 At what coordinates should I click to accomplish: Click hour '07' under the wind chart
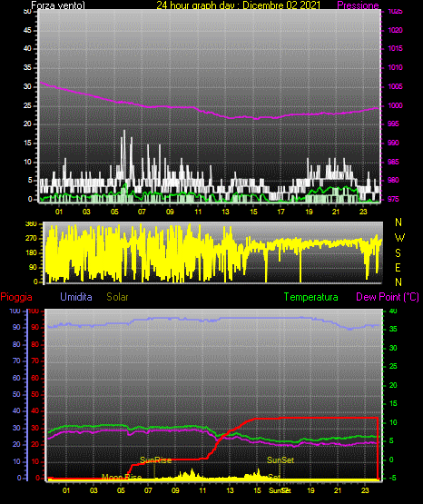142,212
